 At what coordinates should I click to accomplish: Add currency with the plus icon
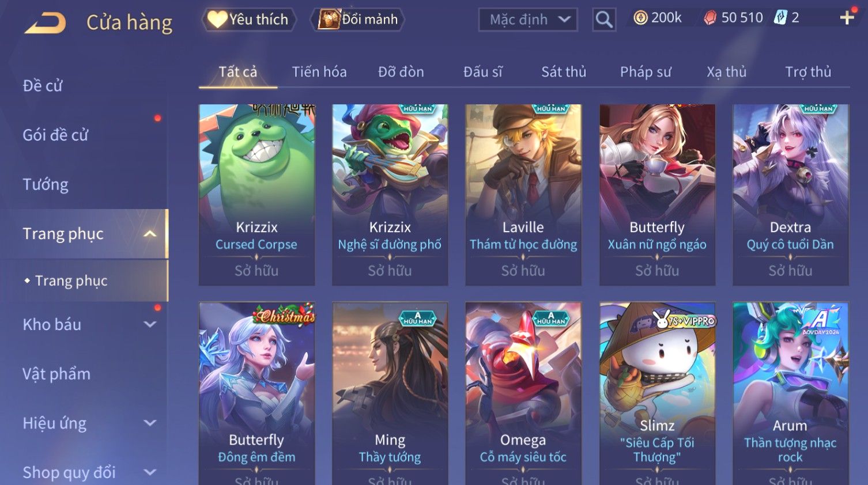click(847, 18)
